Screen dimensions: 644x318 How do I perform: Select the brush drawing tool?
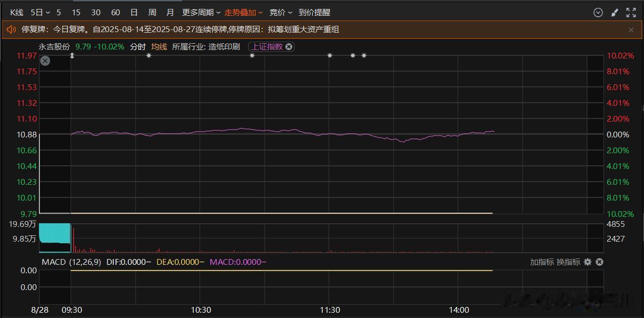(x=614, y=13)
